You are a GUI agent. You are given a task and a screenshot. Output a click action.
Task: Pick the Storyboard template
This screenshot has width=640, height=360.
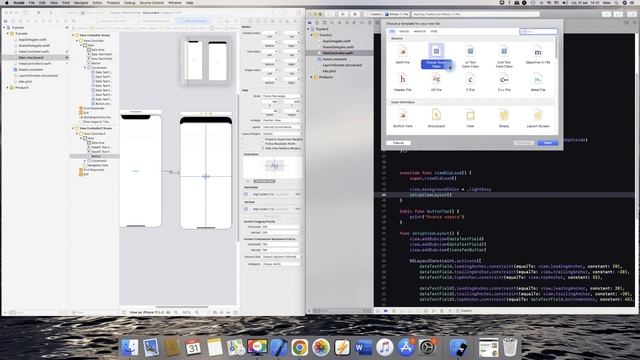436,118
